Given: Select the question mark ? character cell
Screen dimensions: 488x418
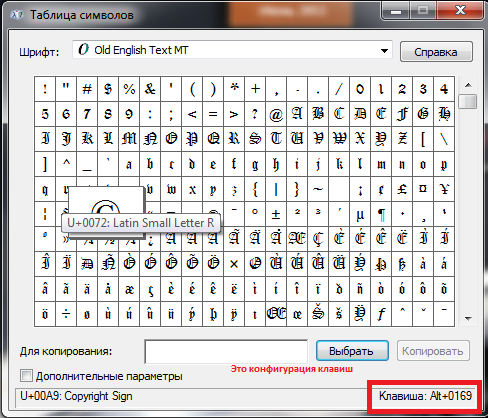Looking at the screenshot, I should point(255,114).
